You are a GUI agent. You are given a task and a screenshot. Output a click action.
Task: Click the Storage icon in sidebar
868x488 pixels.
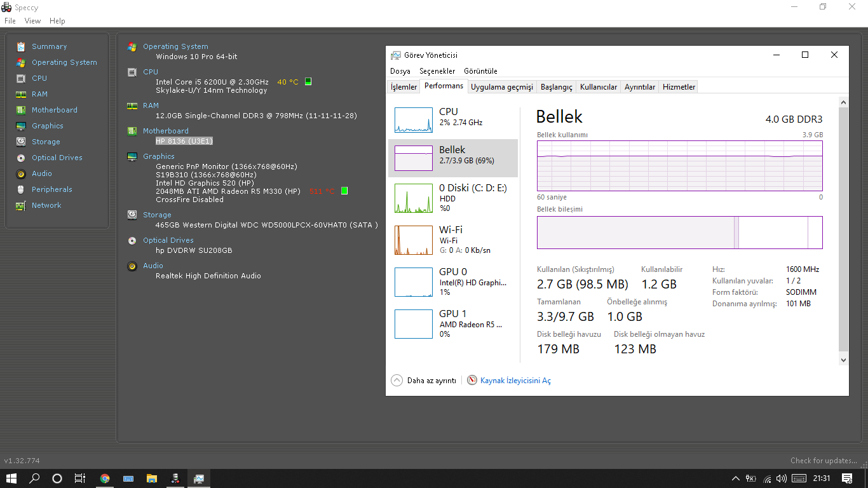click(x=21, y=142)
